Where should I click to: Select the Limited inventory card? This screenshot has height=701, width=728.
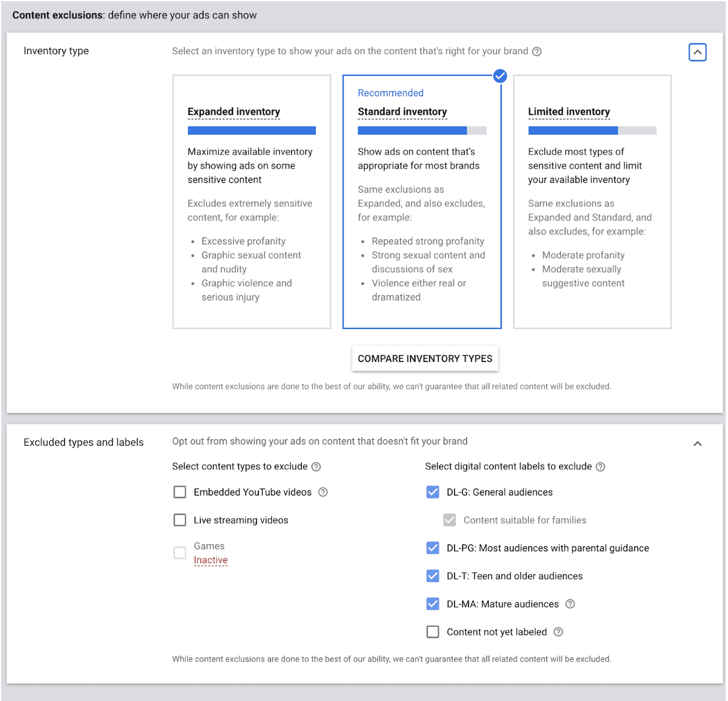coord(592,202)
